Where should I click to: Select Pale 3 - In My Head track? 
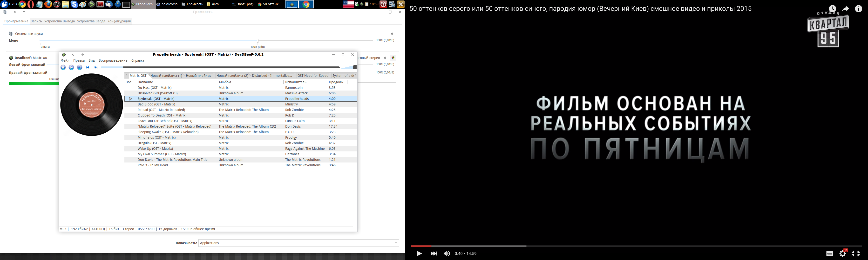tap(241, 165)
